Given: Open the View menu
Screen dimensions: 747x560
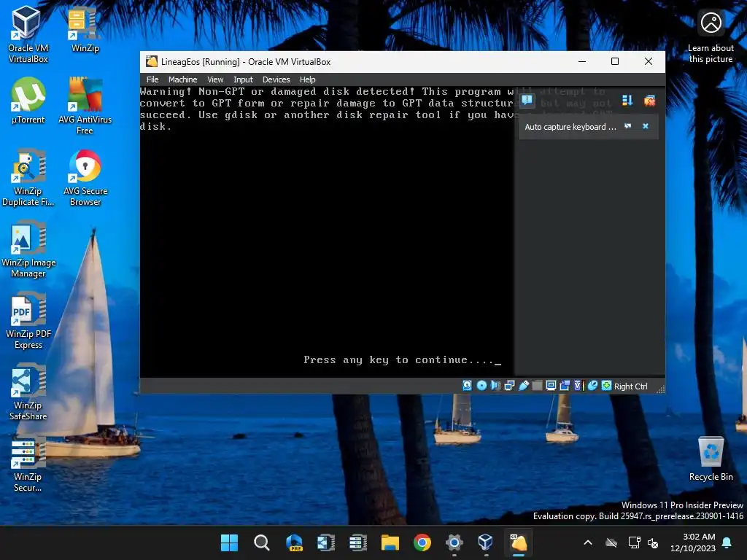Looking at the screenshot, I should coord(215,79).
